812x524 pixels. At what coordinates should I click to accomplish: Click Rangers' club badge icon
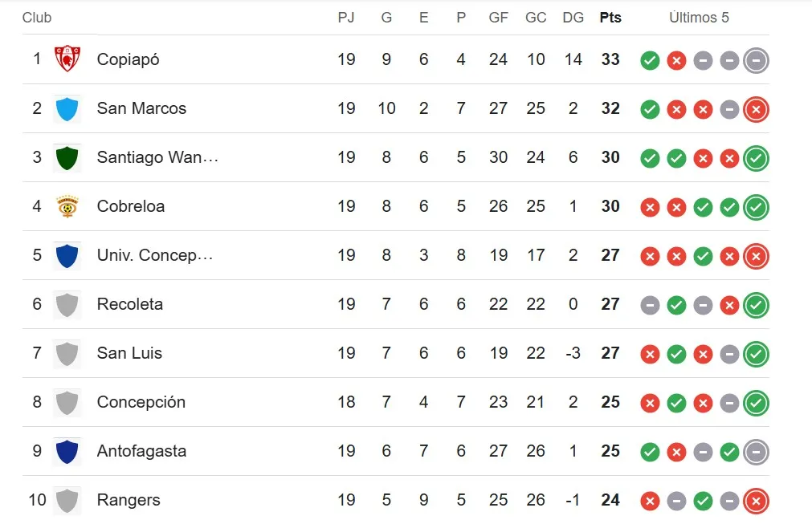67,500
